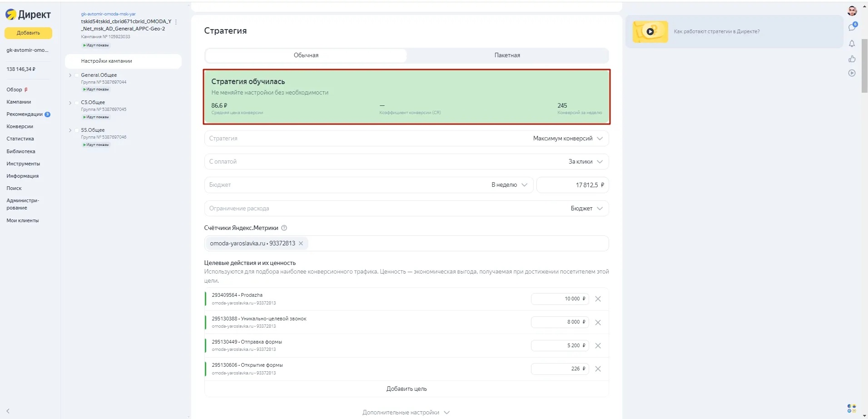The height and width of the screenshot is (419, 868).
Task: Open the campaign three-dot options menu
Action: [x=176, y=22]
